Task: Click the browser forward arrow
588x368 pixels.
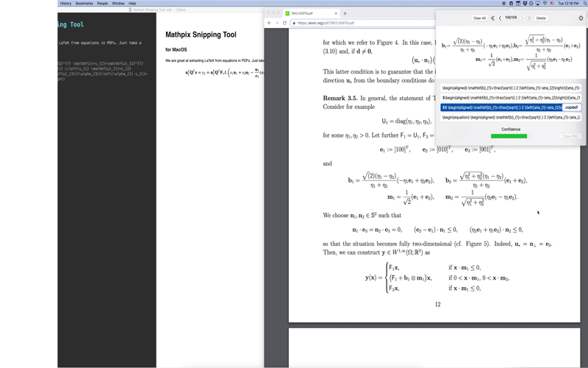Action: click(277, 23)
